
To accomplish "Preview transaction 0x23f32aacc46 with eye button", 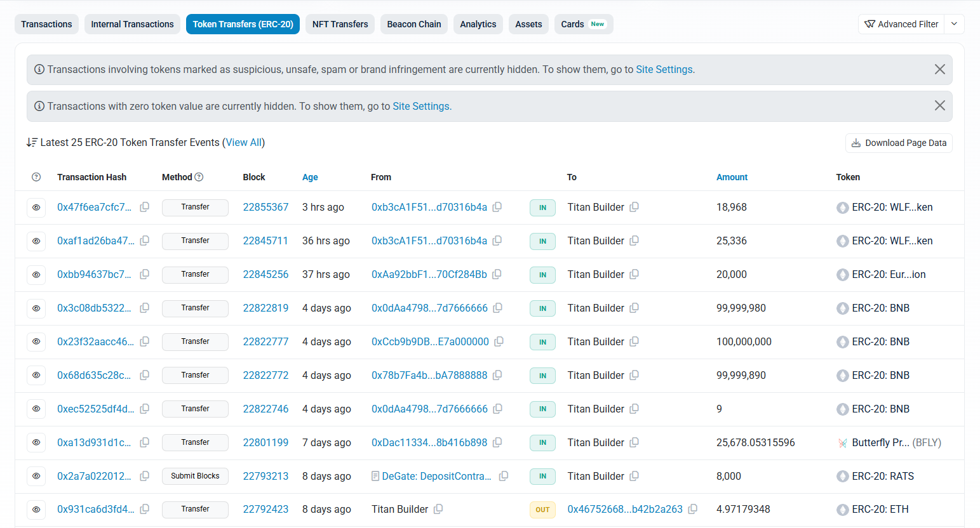I will point(36,341).
